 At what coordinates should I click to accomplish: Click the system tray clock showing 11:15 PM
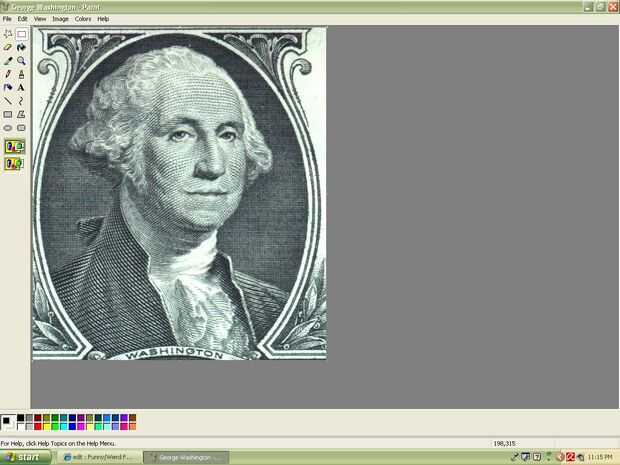coord(600,457)
